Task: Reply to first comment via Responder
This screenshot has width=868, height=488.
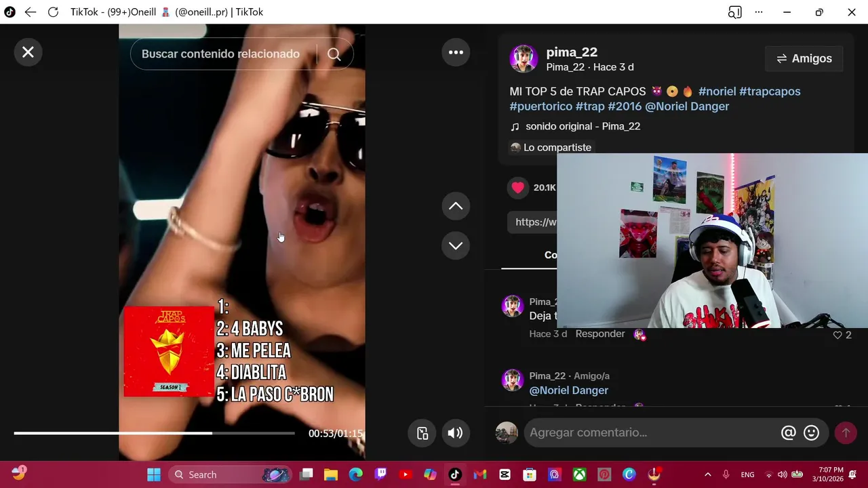Action: 600,334
